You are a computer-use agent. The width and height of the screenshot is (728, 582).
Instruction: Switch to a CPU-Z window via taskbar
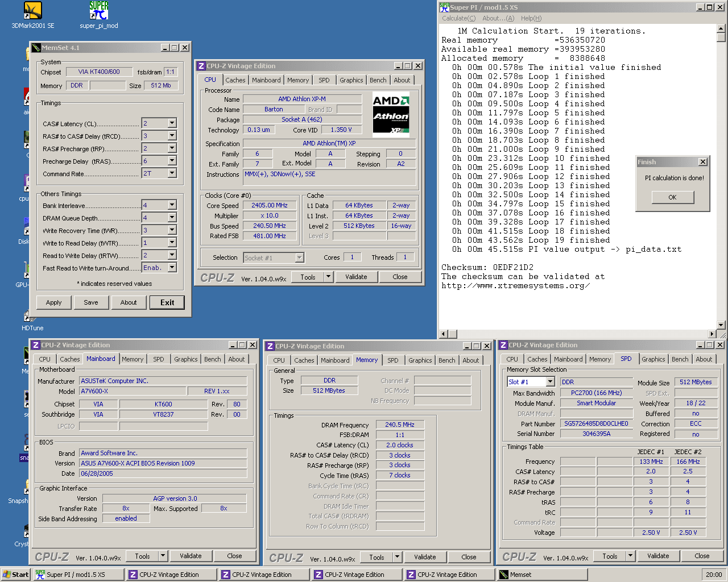coord(171,574)
